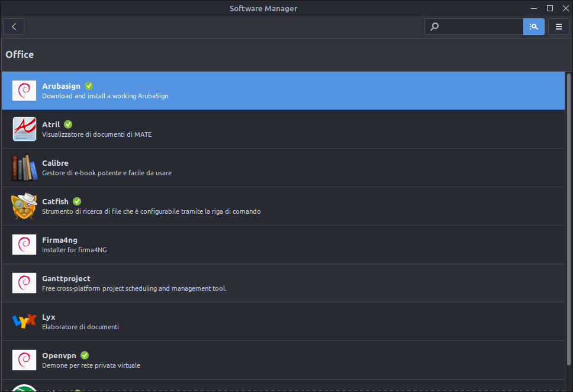Click the Catfish cat mascot icon

coord(24,206)
